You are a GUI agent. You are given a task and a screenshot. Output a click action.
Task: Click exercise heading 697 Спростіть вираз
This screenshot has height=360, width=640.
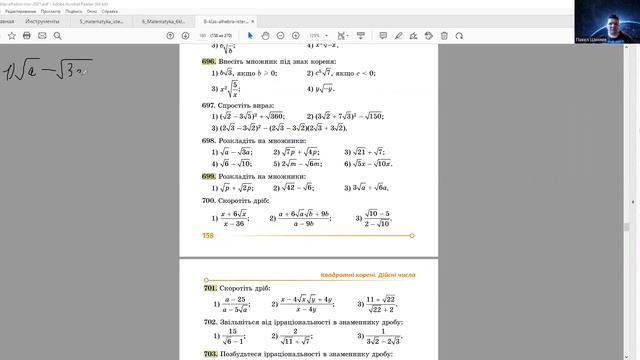point(238,105)
